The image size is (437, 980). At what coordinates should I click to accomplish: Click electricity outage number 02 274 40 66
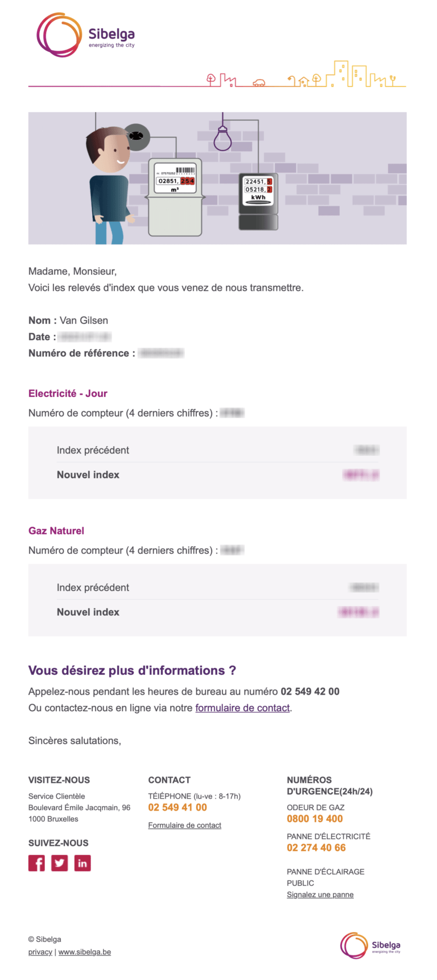point(316,848)
